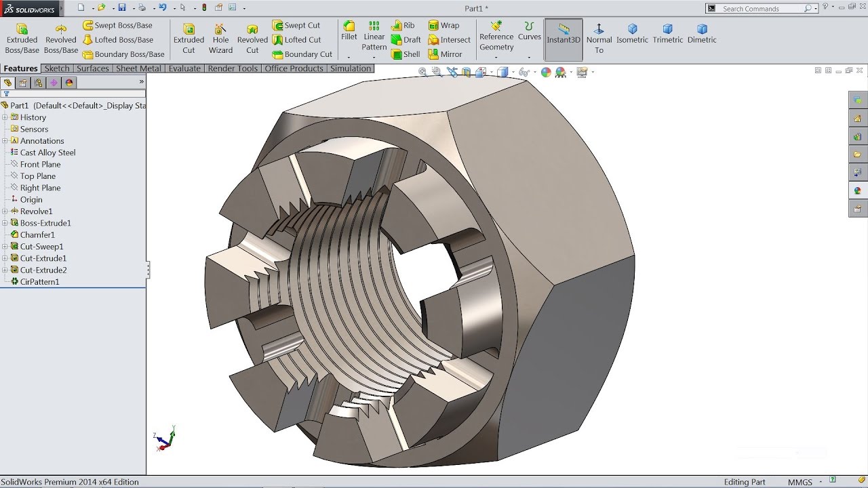Activate the Shell feature

[x=406, y=54]
